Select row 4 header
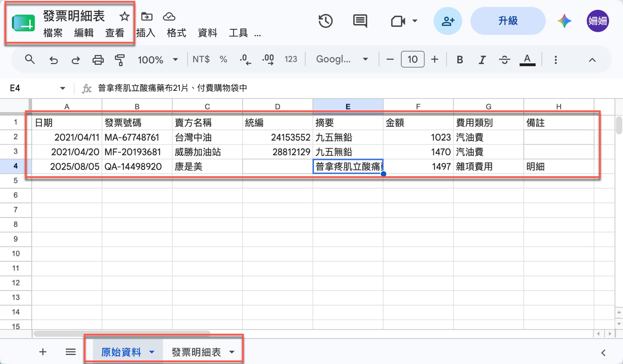The height and width of the screenshot is (364, 623). pos(16,166)
